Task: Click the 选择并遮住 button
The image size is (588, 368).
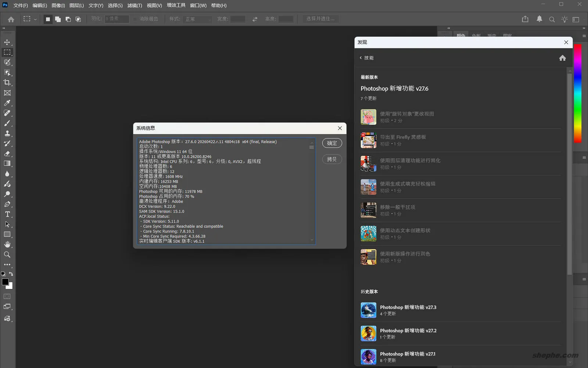Action: (x=320, y=19)
